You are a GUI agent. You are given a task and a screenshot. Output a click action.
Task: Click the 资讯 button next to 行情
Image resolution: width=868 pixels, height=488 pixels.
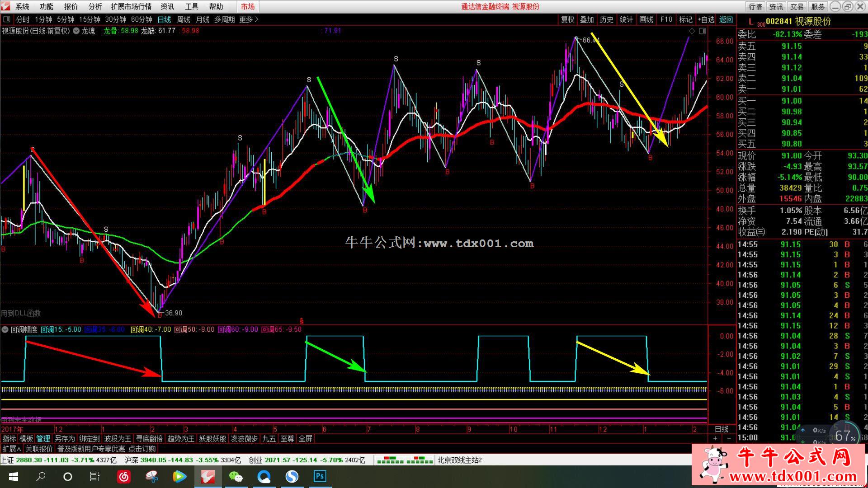point(776,6)
